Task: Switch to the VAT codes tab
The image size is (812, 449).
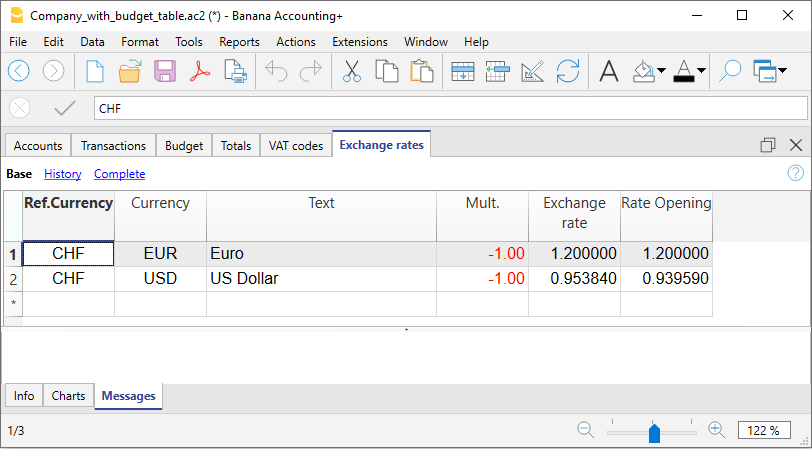Action: pos(296,146)
